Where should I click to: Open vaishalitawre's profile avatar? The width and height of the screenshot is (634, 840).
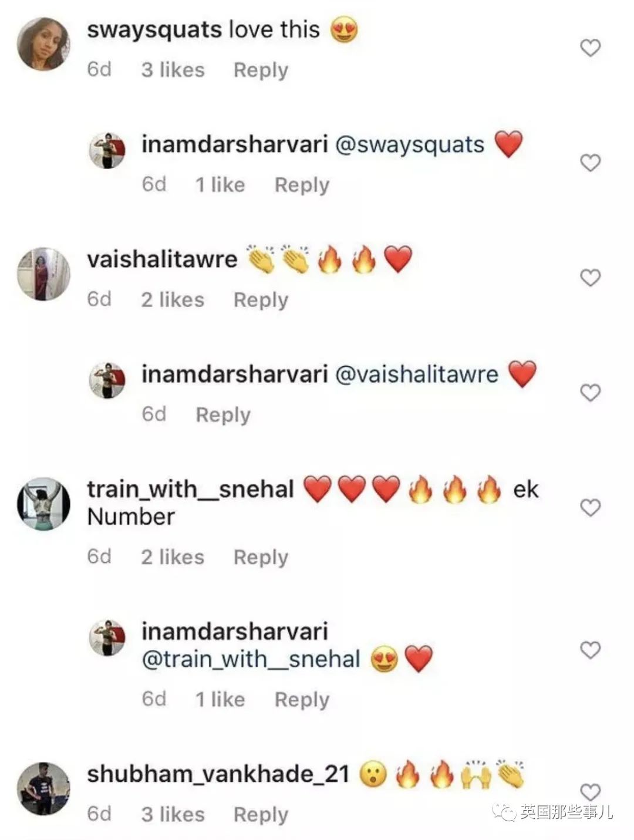(x=43, y=274)
